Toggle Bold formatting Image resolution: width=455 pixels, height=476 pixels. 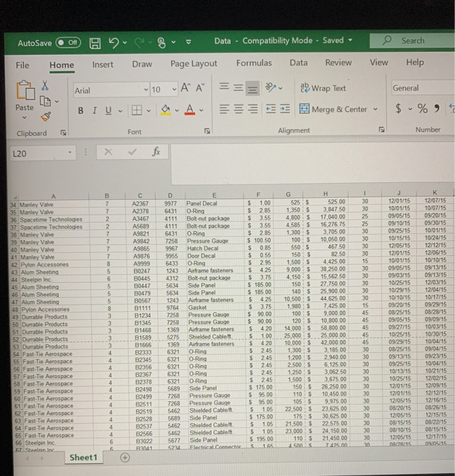coord(80,110)
